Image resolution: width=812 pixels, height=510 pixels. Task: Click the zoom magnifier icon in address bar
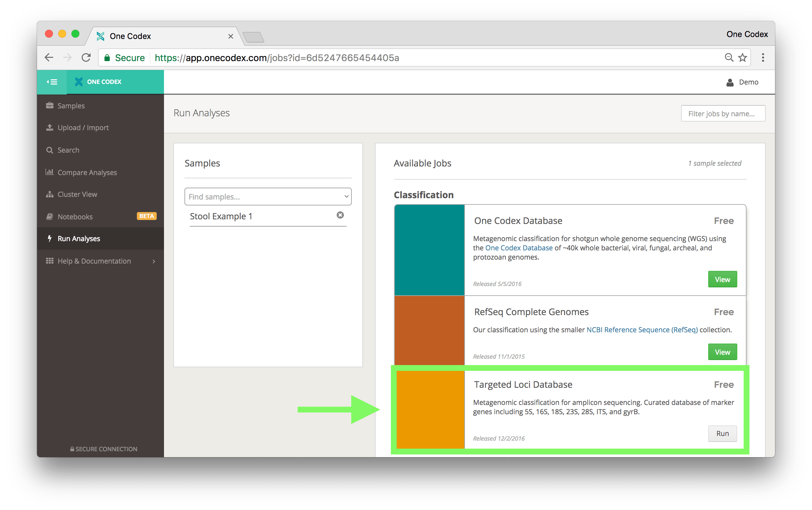coord(728,57)
